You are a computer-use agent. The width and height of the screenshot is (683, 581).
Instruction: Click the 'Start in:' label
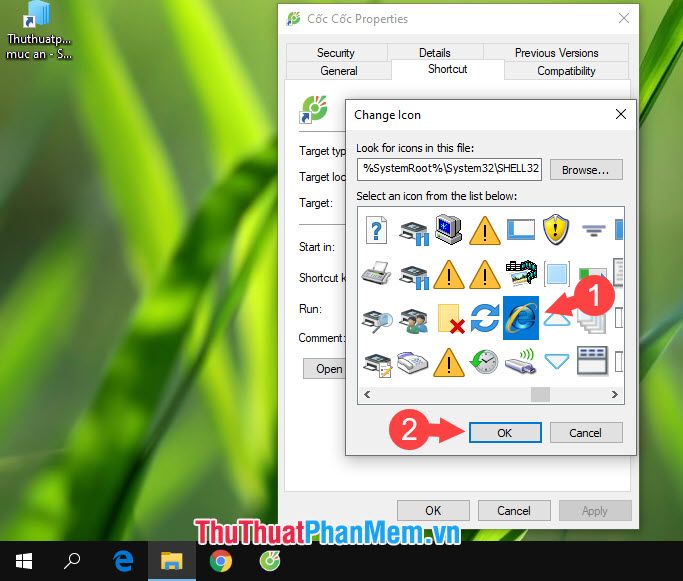coord(317,247)
